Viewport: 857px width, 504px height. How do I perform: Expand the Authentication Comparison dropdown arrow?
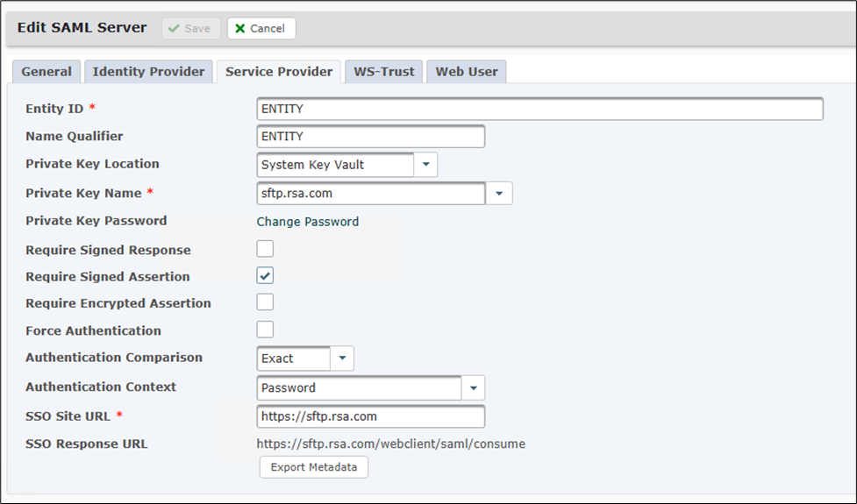(x=342, y=358)
